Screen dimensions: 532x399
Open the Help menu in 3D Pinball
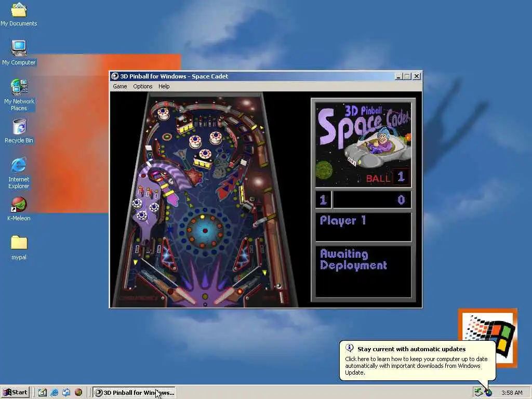pyautogui.click(x=164, y=86)
